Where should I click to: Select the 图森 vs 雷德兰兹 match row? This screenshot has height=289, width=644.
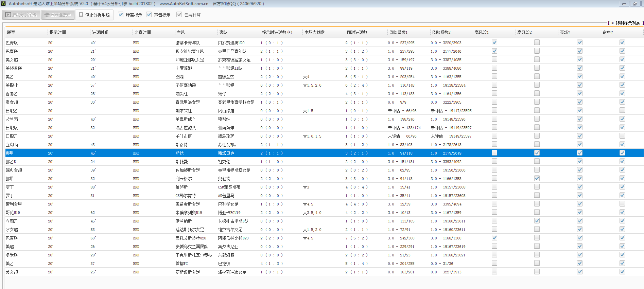pos(179,77)
